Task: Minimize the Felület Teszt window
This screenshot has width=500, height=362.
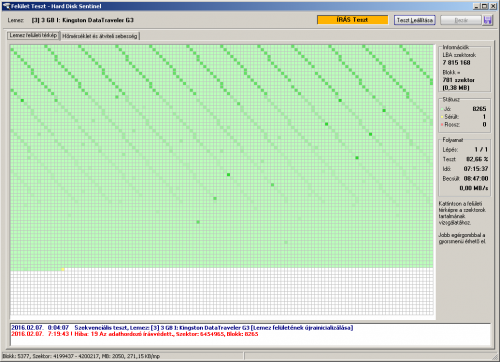Action: click(x=477, y=6)
